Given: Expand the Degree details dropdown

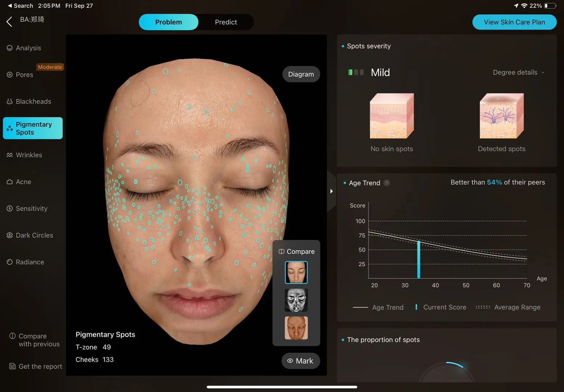Looking at the screenshot, I should click(519, 73).
